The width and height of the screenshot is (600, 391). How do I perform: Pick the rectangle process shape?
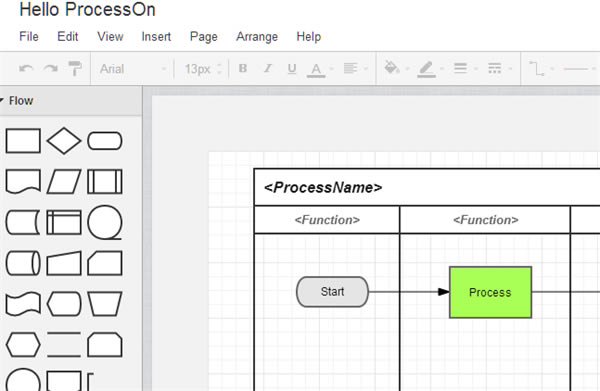tap(23, 141)
